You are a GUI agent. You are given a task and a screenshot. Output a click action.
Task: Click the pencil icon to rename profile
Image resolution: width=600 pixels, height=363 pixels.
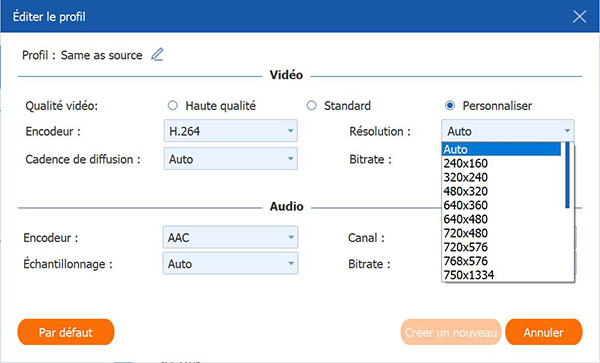[157, 55]
